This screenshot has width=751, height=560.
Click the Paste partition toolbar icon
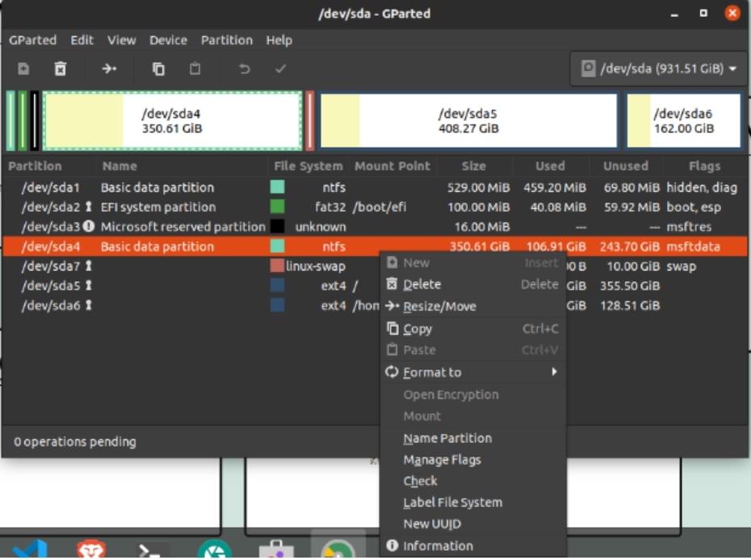195,69
